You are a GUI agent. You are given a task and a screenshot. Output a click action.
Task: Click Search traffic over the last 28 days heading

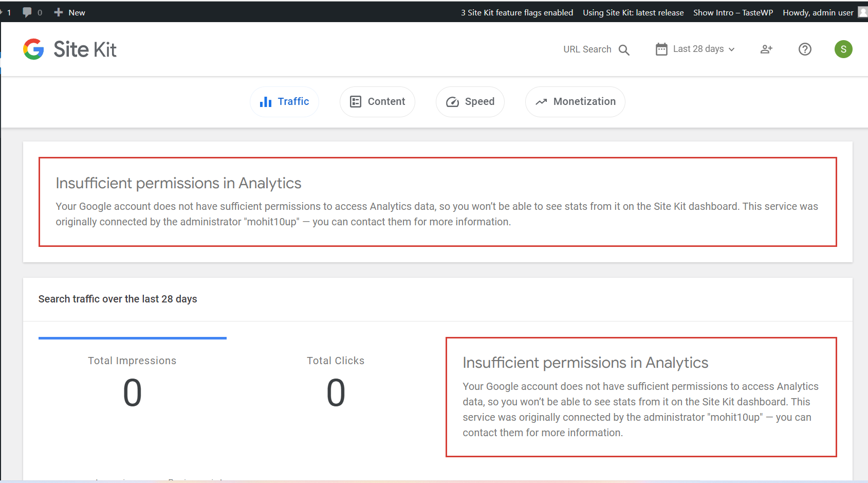point(118,299)
